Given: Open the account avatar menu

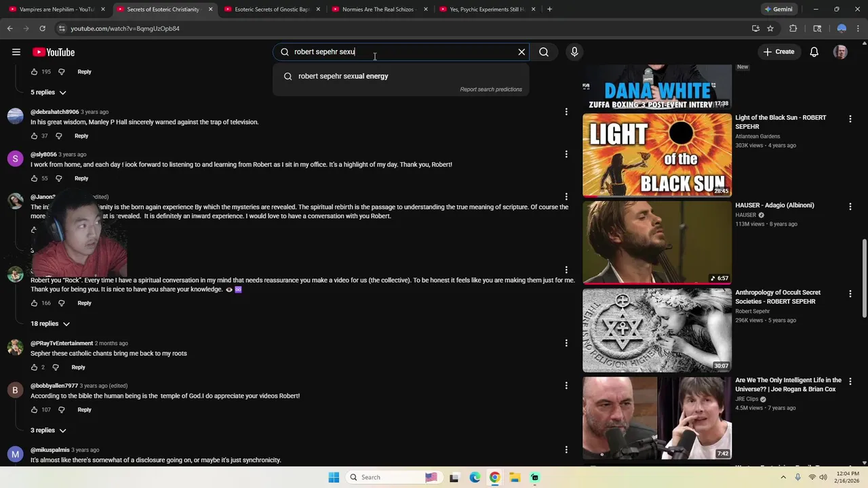Looking at the screenshot, I should click(840, 52).
